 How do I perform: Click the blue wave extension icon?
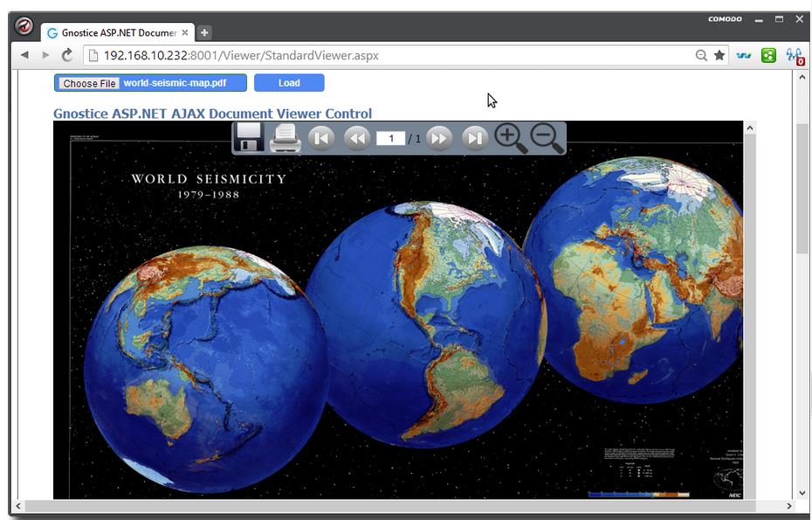point(744,55)
